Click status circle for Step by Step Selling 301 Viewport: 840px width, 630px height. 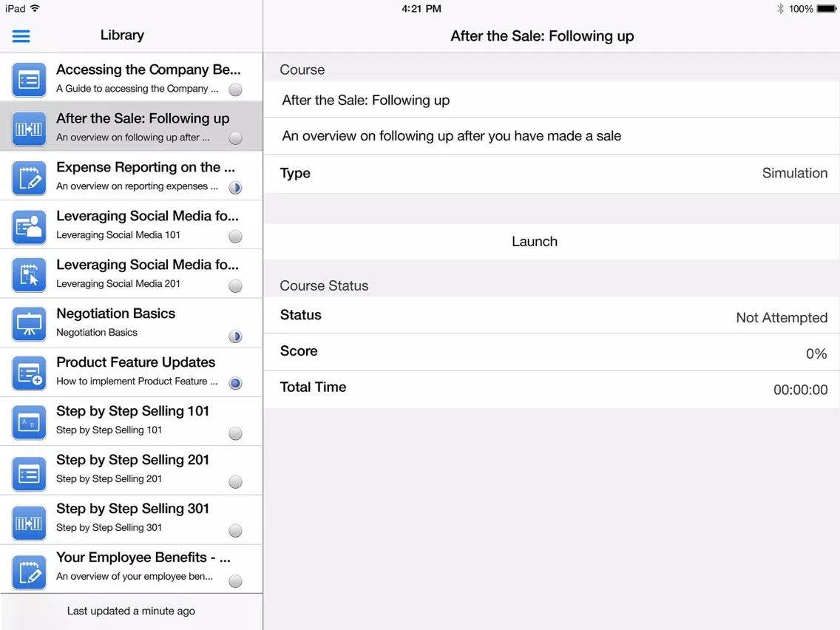click(235, 530)
